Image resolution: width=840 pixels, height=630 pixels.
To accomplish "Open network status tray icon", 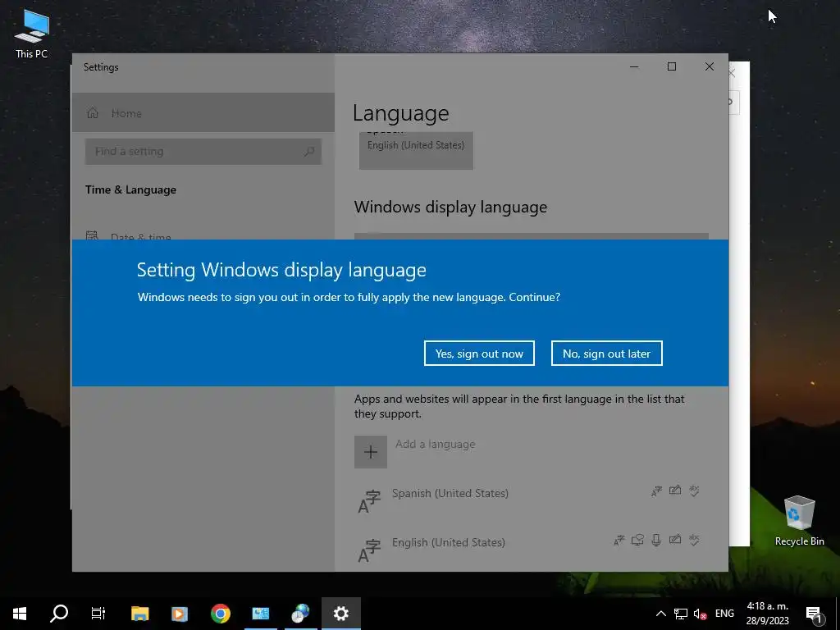I will (x=680, y=614).
